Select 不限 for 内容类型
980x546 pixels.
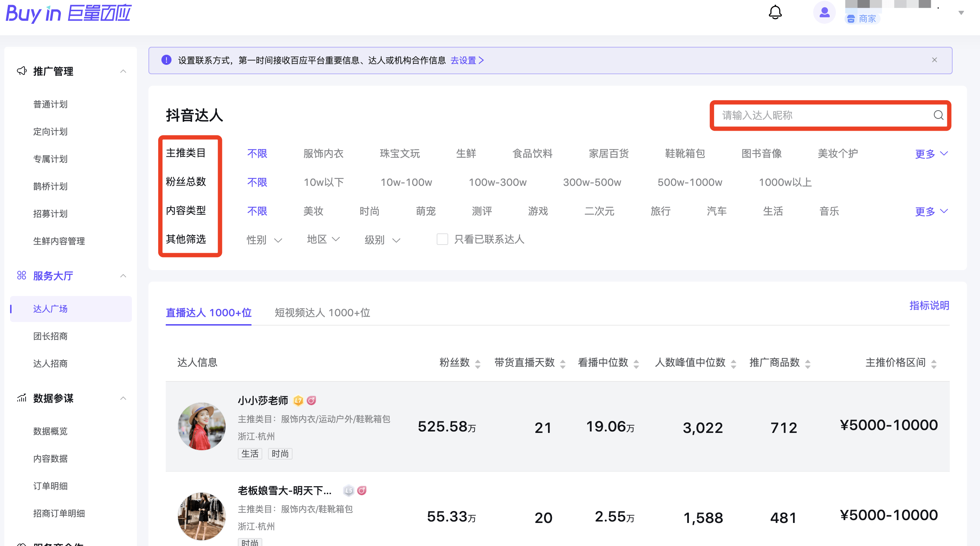click(x=257, y=211)
